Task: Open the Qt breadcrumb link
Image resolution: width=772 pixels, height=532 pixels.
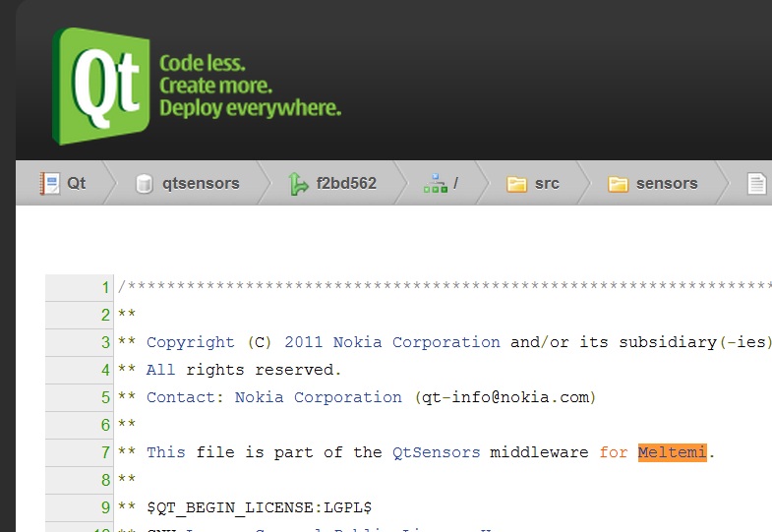Action: point(77,184)
